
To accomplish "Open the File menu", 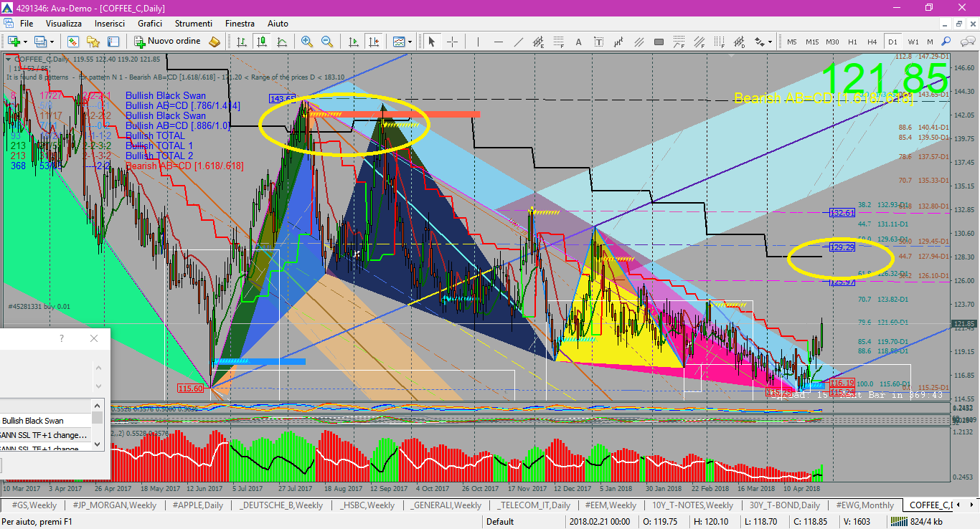I will [27, 24].
